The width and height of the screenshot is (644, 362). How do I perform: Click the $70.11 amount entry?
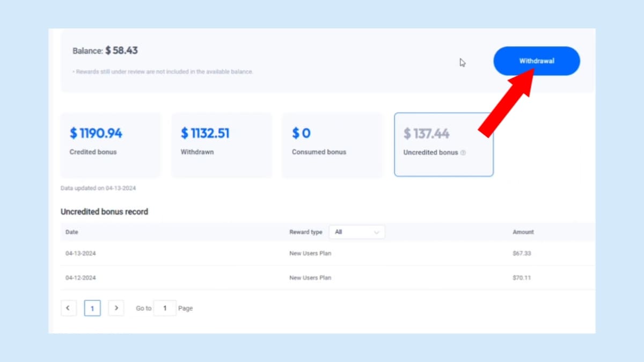(x=522, y=278)
